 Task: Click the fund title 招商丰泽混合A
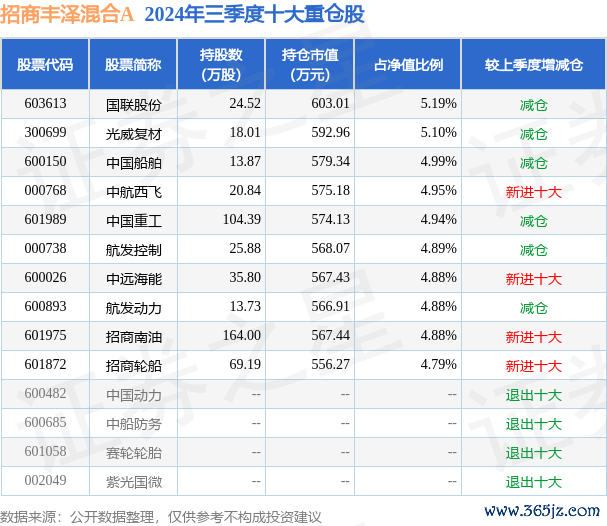click(x=67, y=14)
